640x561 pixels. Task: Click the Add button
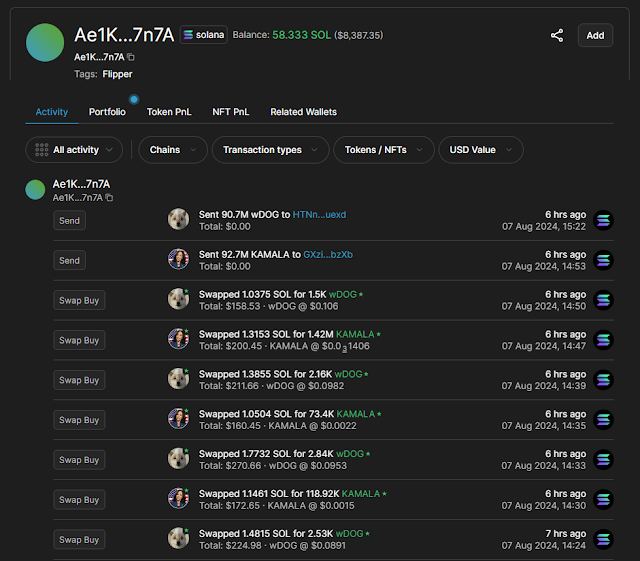click(x=595, y=36)
